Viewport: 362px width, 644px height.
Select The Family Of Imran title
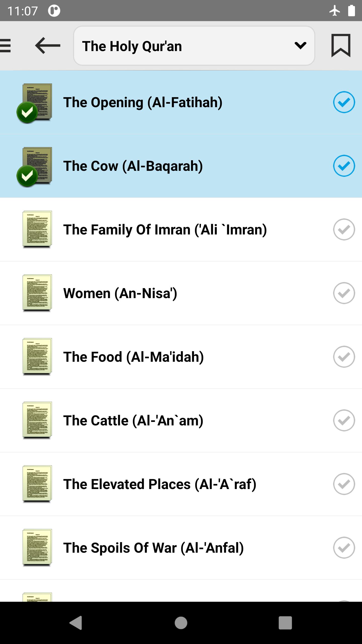[x=165, y=229]
